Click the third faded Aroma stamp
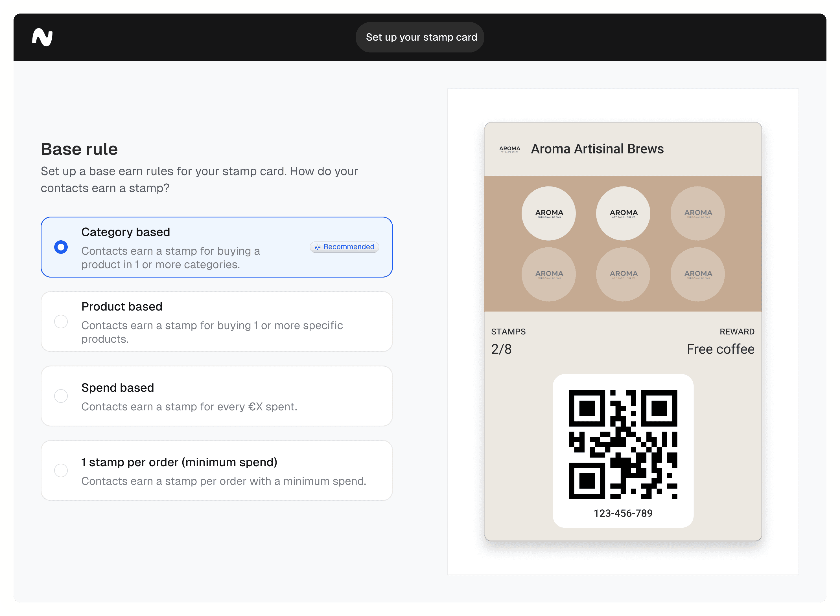Screen dimensions: 840x616 pos(697,213)
